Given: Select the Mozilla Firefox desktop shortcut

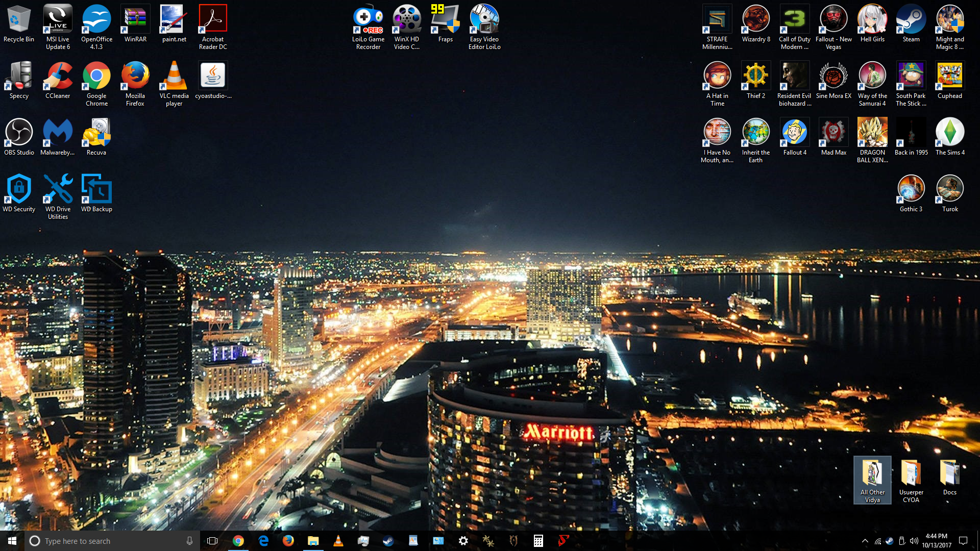Looking at the screenshot, I should [135, 84].
